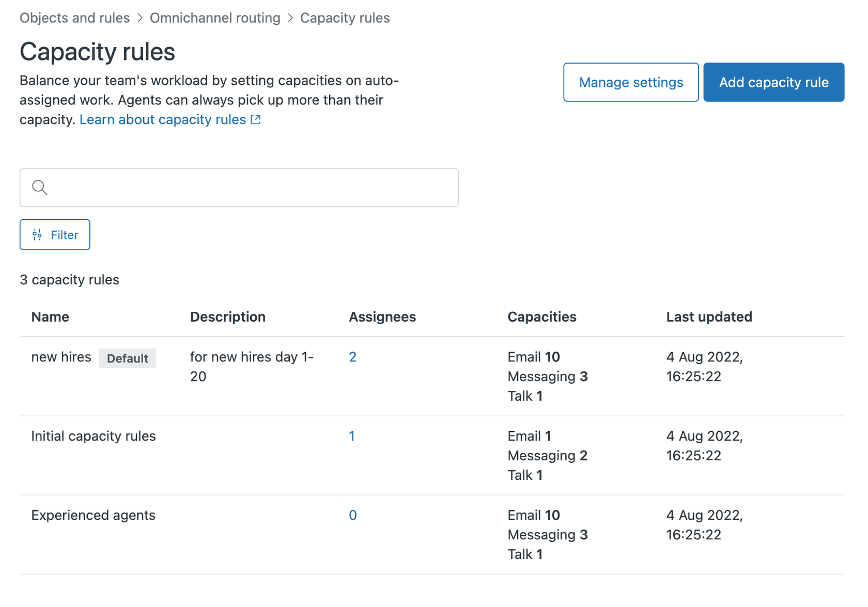Open the Experienced agents rule
Screen dimensions: 868x607
pos(93,515)
